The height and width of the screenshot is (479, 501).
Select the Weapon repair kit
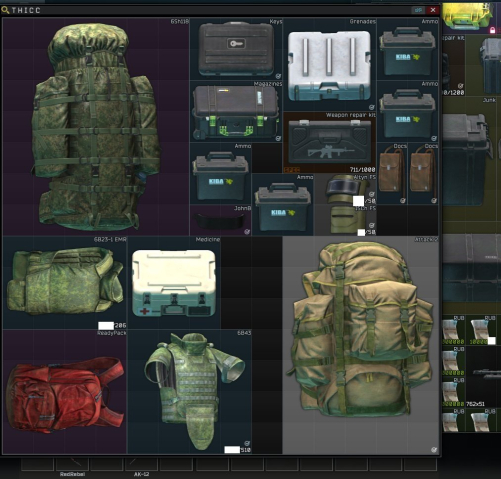point(329,142)
